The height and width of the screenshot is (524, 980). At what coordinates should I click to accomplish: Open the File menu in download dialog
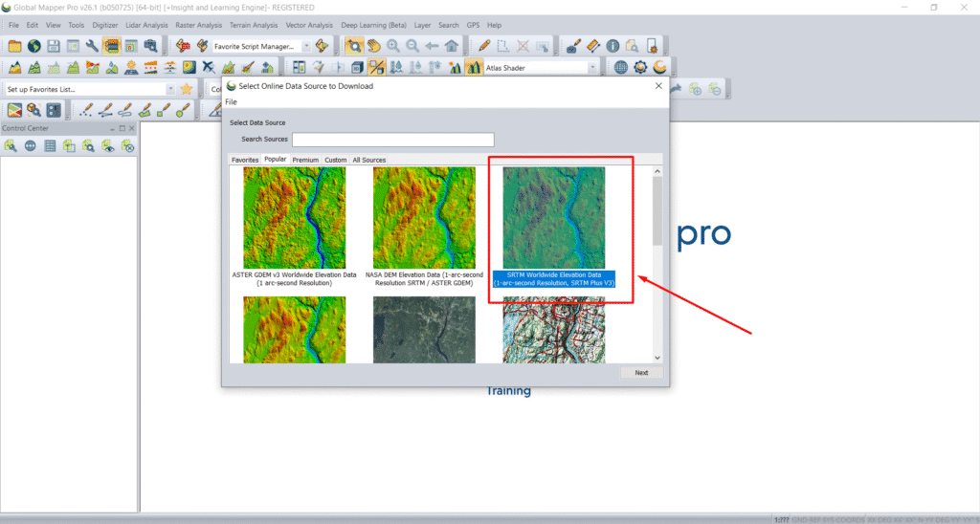(x=231, y=101)
